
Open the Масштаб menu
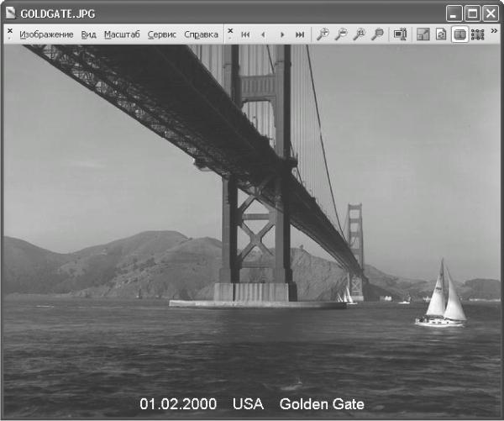pyautogui.click(x=122, y=34)
